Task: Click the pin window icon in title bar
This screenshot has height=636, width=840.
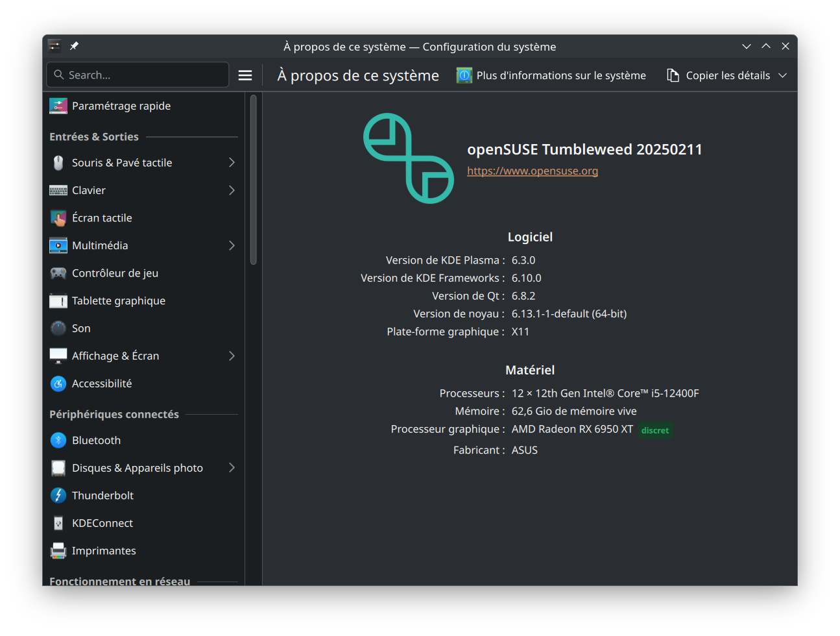Action: (x=74, y=46)
